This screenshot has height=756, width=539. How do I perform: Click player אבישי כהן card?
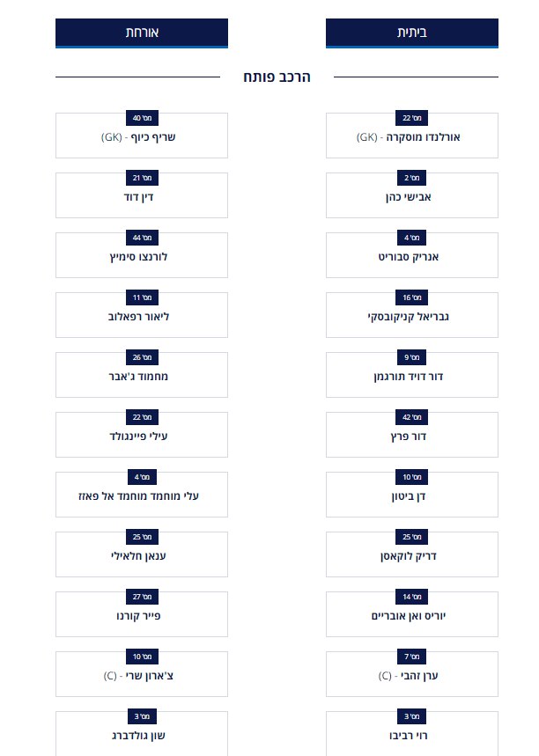click(x=411, y=196)
